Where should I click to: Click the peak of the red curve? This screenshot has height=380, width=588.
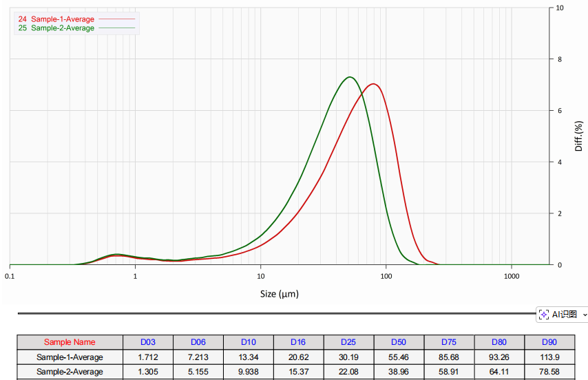tap(373, 84)
